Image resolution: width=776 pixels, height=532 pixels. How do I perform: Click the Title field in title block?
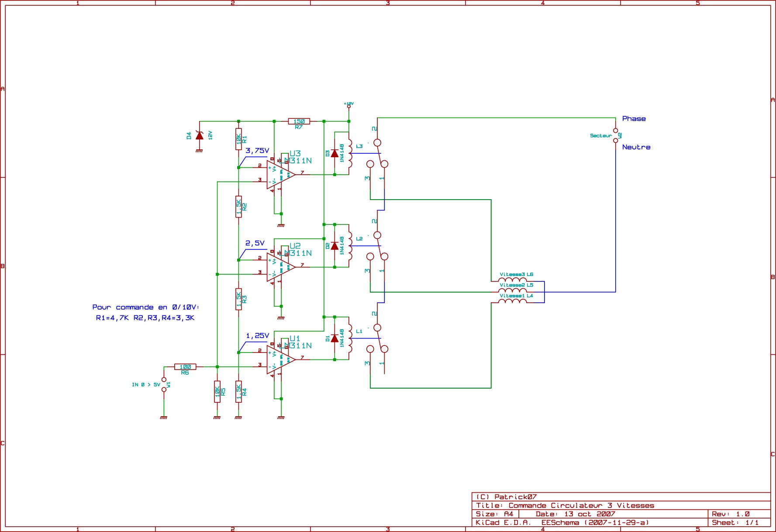[565, 506]
